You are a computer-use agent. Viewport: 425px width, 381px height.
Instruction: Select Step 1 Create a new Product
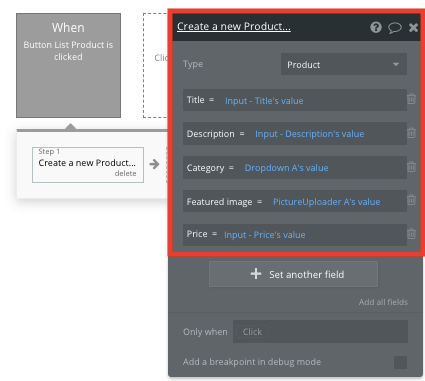pyautogui.click(x=88, y=165)
